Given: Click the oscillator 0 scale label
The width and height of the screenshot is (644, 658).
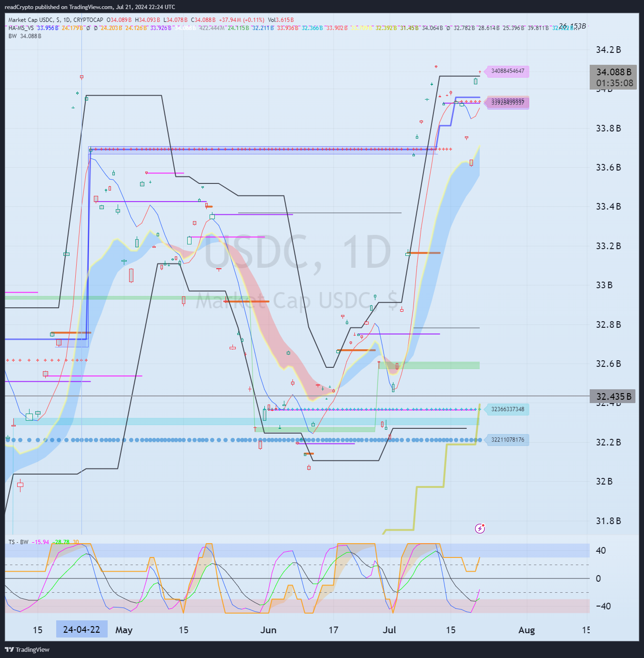Looking at the screenshot, I should click(x=598, y=579).
